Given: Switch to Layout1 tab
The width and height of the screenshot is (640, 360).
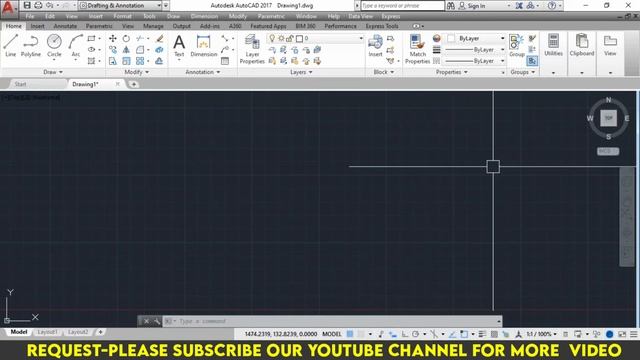Looking at the screenshot, I should click(47, 332).
